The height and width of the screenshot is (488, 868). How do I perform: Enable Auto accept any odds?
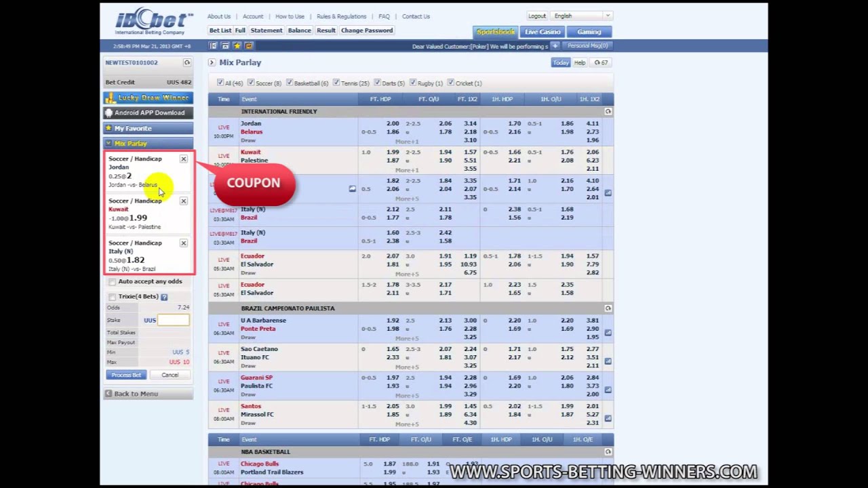pyautogui.click(x=113, y=282)
